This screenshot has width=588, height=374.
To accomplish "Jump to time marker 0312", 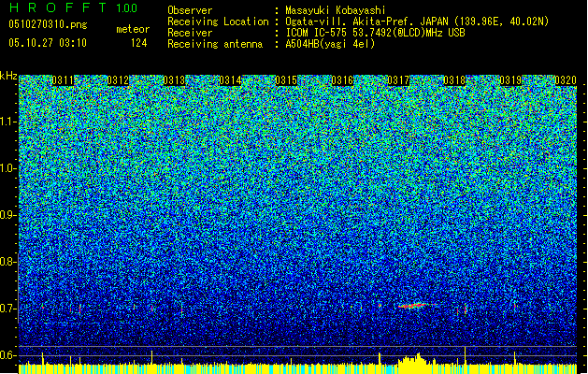I will pyautogui.click(x=118, y=80).
